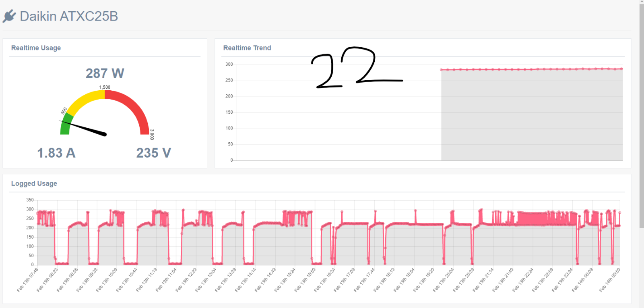Click the Feb 14th 00:59 time label
The image size is (644, 308).
[610, 280]
